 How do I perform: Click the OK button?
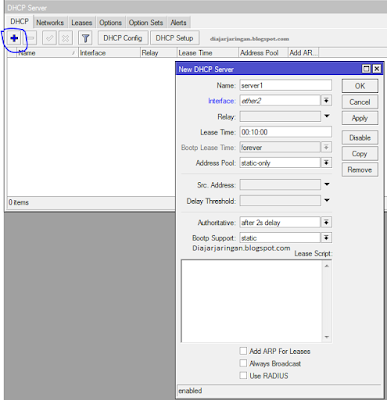point(360,86)
